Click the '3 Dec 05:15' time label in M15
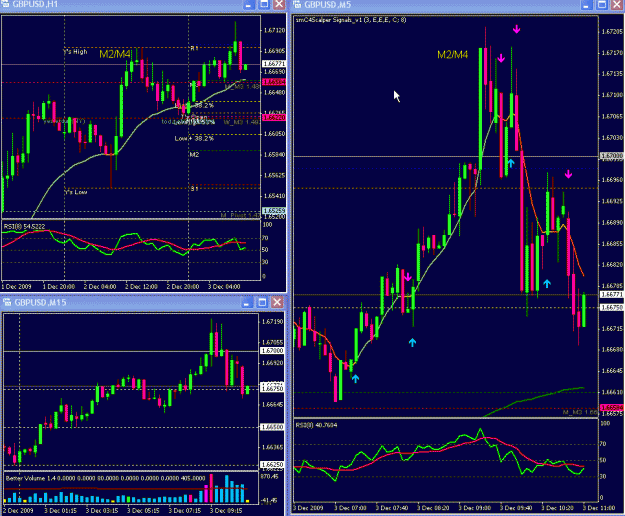This screenshot has width=625, height=516. tap(143, 510)
